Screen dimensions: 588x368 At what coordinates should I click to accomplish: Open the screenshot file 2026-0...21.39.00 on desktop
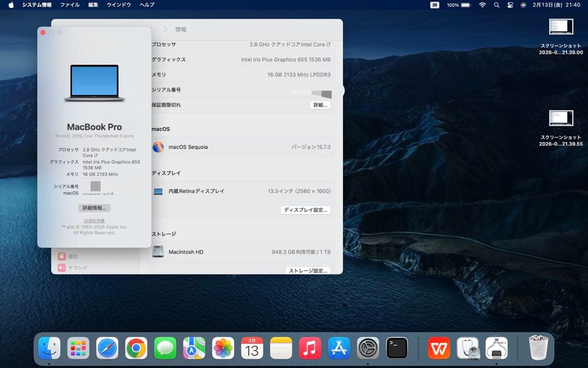(x=561, y=26)
